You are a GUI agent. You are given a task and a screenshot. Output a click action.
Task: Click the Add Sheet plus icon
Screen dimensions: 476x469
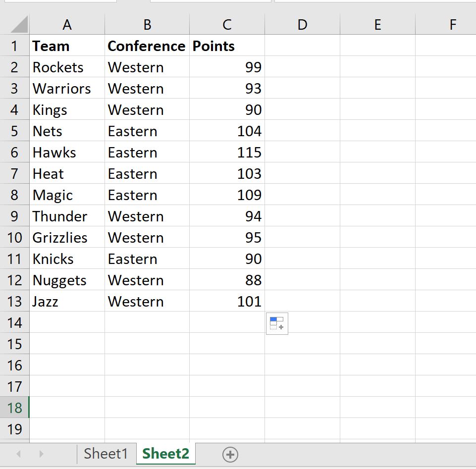click(229, 454)
